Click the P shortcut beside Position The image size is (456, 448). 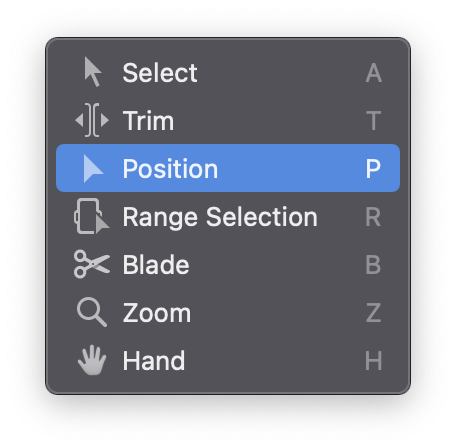pos(373,169)
